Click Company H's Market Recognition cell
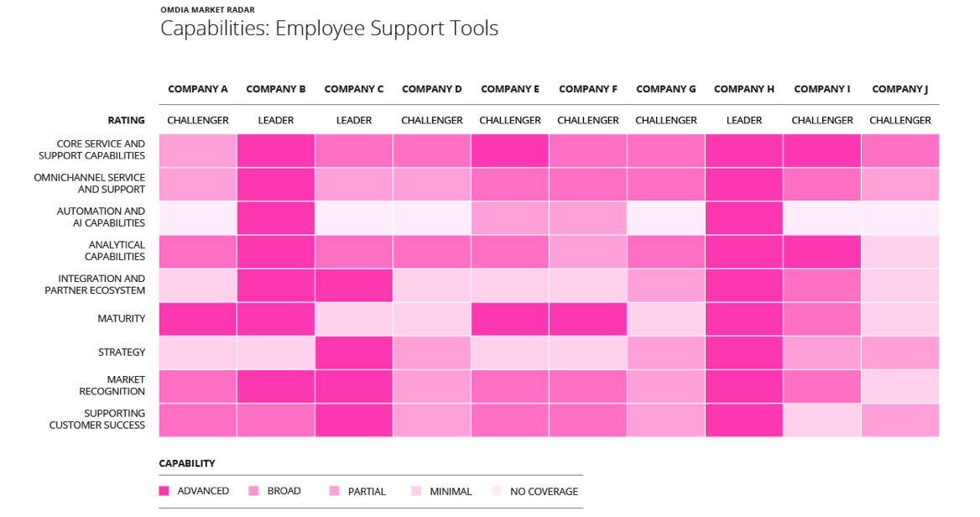The height and width of the screenshot is (517, 980). pos(744,386)
